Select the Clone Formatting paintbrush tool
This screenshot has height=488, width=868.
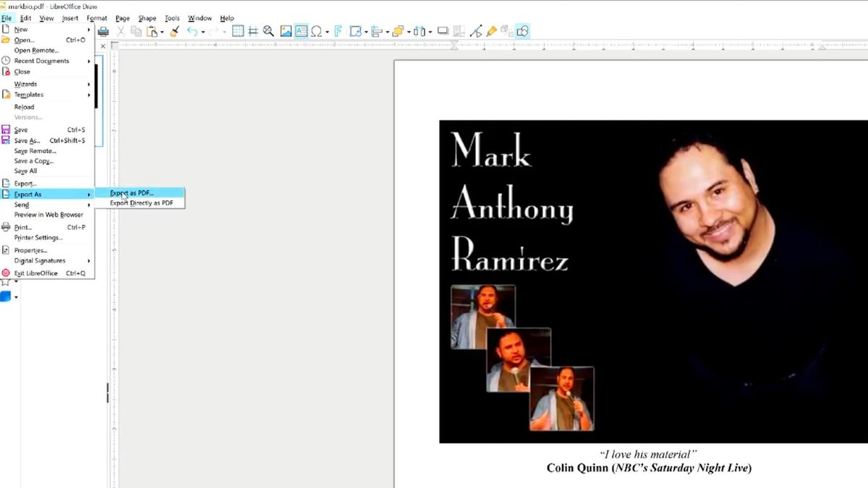173,30
